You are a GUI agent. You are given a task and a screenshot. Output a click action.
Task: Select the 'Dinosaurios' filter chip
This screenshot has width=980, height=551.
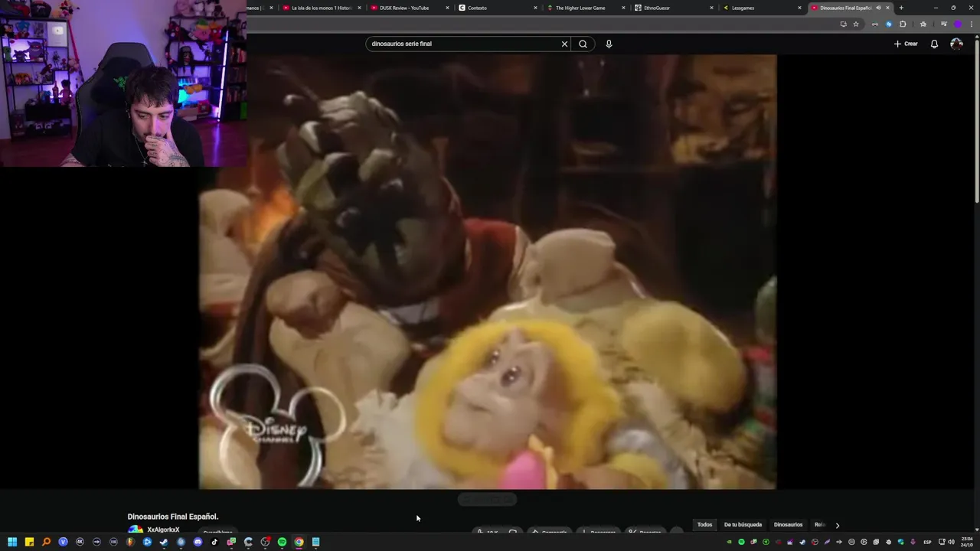pos(788,524)
